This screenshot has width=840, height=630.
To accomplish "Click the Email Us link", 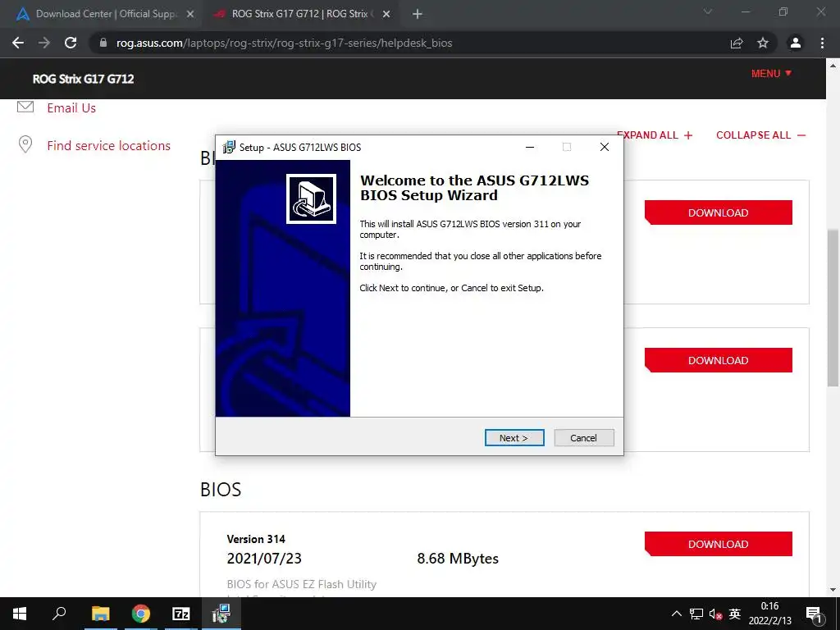I will click(71, 107).
